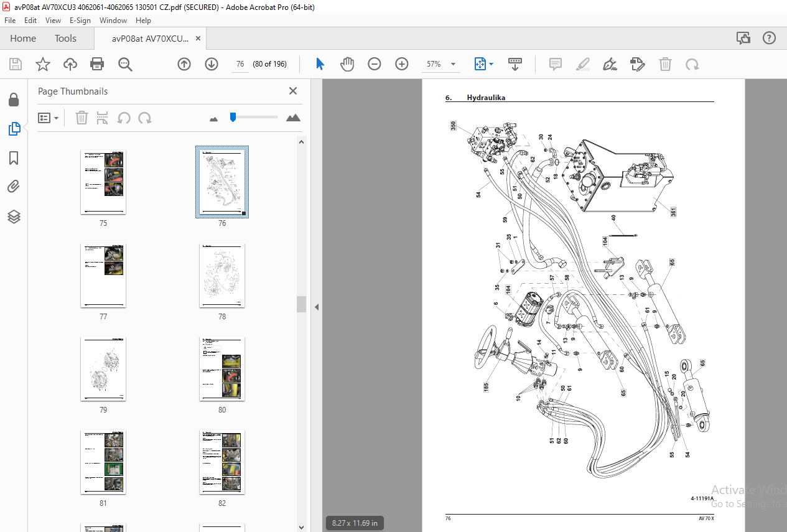Screen dimensions: 787x532
Task: Click the scrolling mode keyboard icon
Action: (515, 64)
